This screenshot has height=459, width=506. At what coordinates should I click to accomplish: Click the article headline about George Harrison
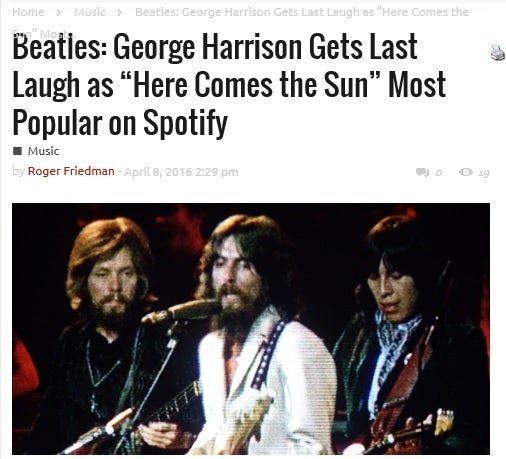(x=229, y=85)
